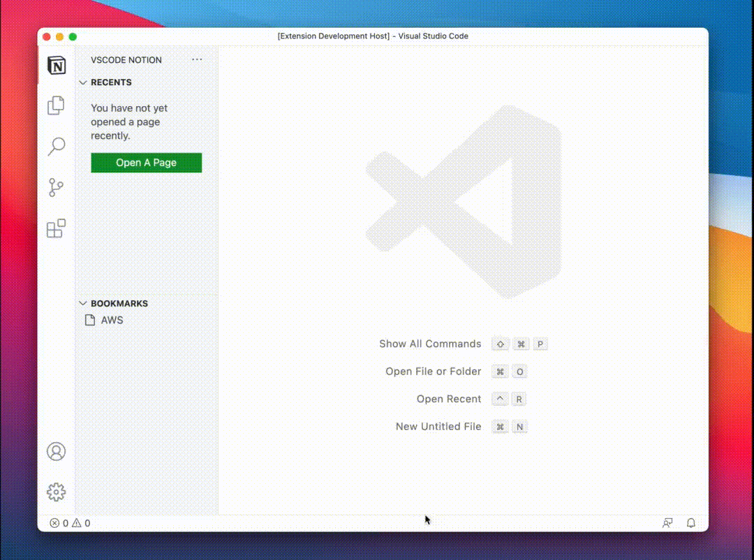This screenshot has height=560, width=754.
Task: Click the VSCODE NOTION panel title
Action: click(x=126, y=60)
